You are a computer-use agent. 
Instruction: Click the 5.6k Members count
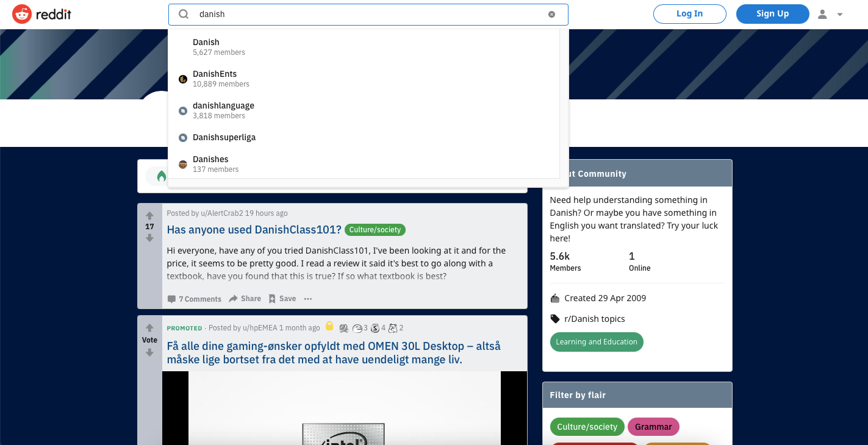point(565,261)
